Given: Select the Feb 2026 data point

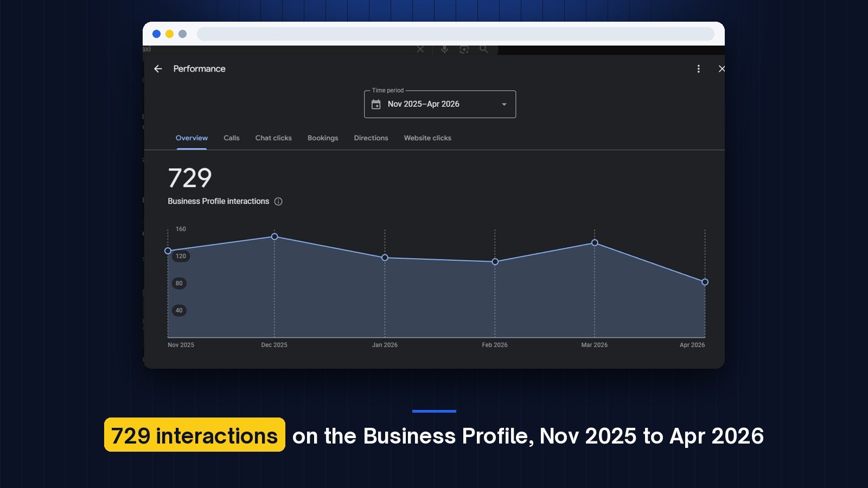Looking at the screenshot, I should point(495,261).
